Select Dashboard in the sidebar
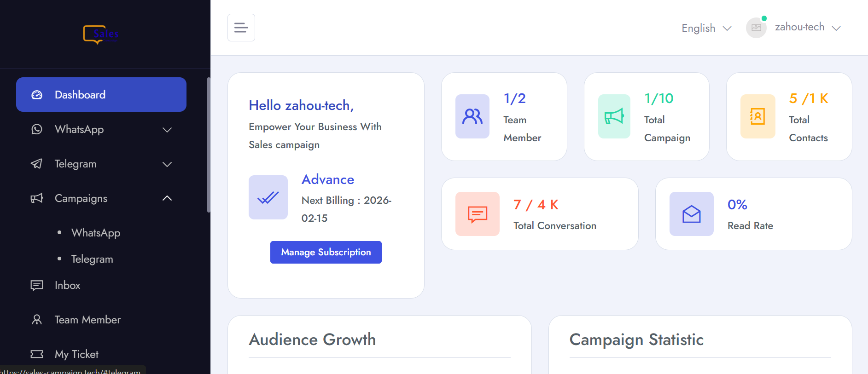 tap(101, 95)
